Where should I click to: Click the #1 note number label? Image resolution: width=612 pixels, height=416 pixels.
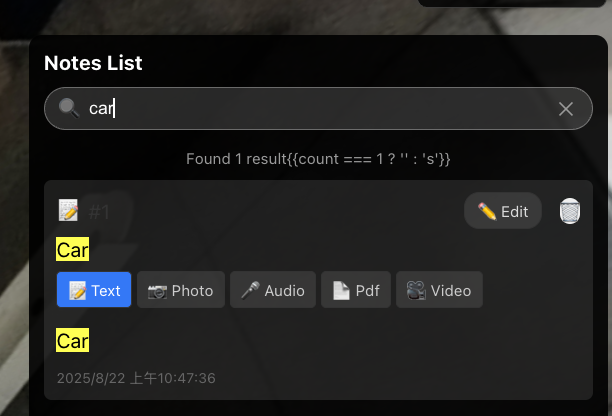(99, 211)
